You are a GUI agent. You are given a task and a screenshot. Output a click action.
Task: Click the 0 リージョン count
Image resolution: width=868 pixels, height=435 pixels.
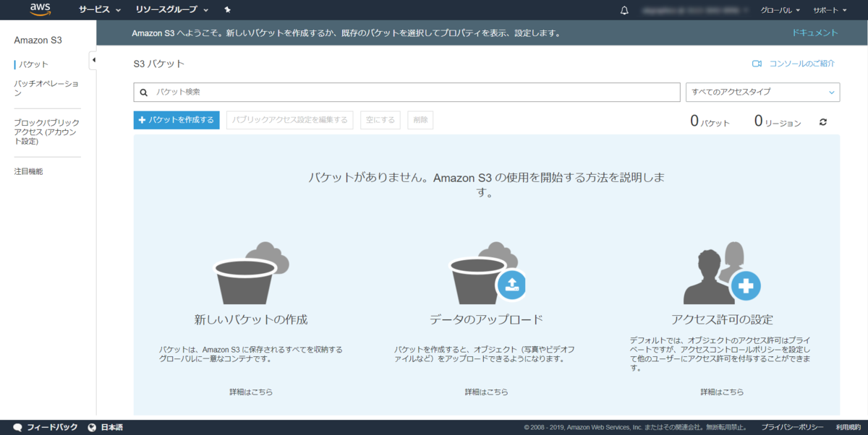778,121
